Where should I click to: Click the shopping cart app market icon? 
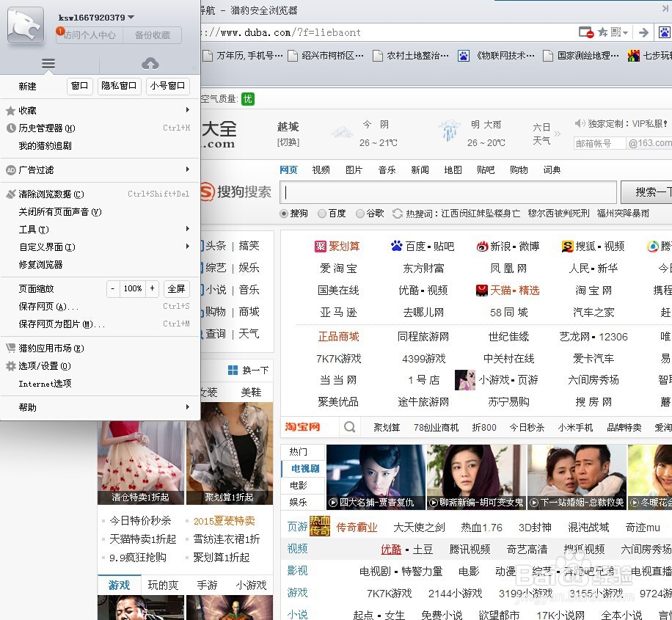[11, 349]
